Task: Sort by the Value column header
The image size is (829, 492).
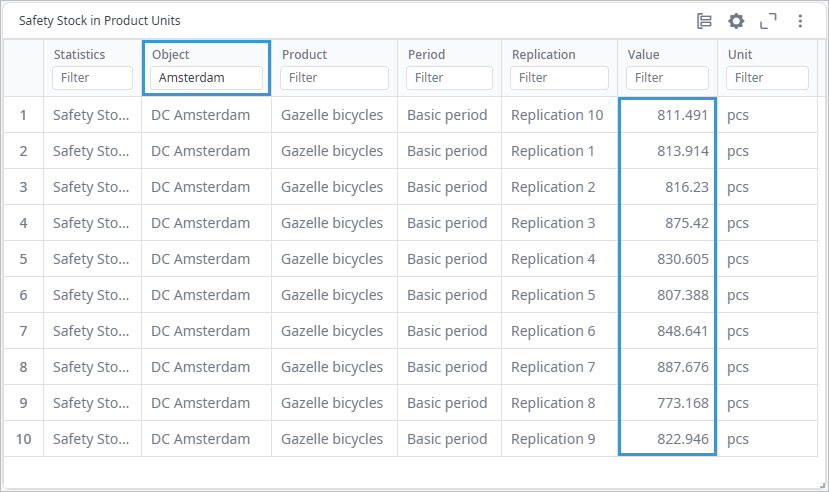Action: click(643, 54)
